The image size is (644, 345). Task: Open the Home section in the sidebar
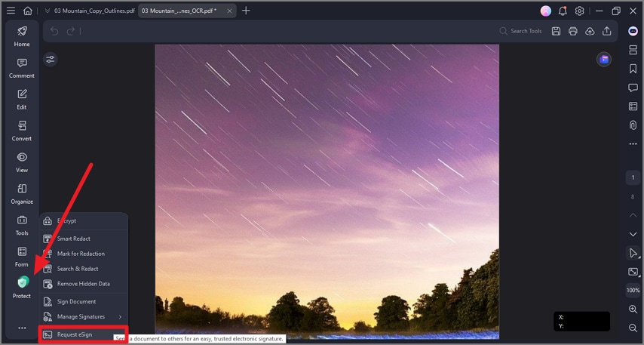tap(22, 36)
